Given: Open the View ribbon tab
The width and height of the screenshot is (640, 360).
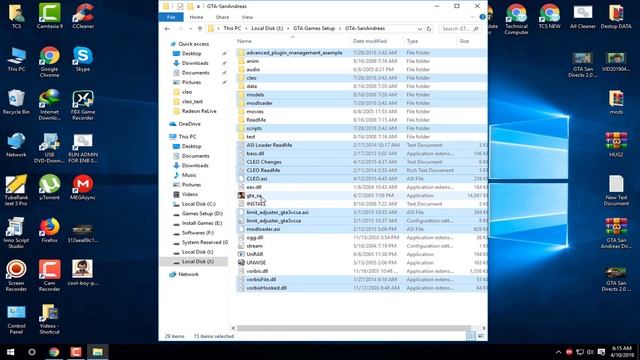Looking at the screenshot, I should click(x=247, y=17).
